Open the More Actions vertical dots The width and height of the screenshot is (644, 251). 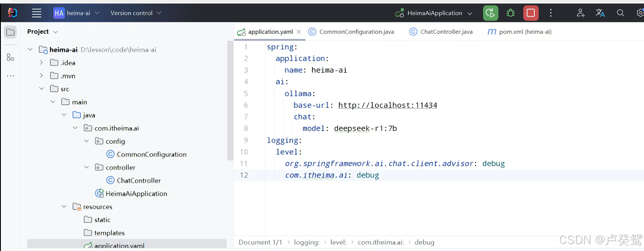coord(551,13)
